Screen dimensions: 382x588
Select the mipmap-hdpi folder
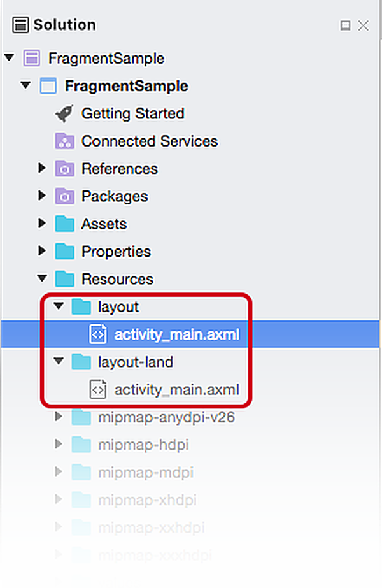[x=143, y=445]
